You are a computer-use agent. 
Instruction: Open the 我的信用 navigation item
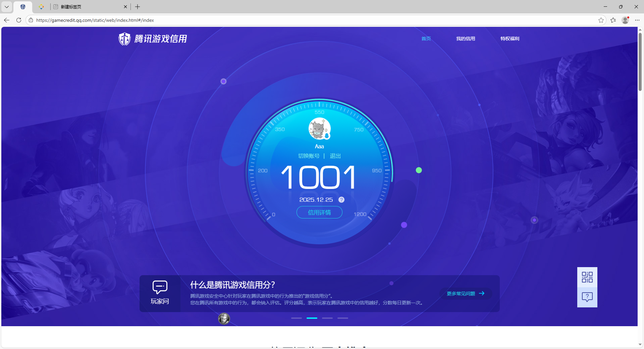click(x=466, y=39)
